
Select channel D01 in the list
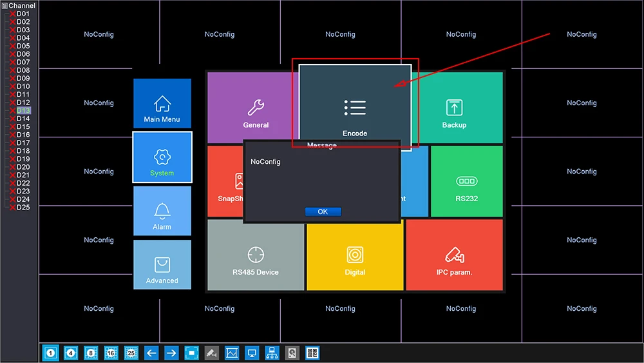point(23,14)
